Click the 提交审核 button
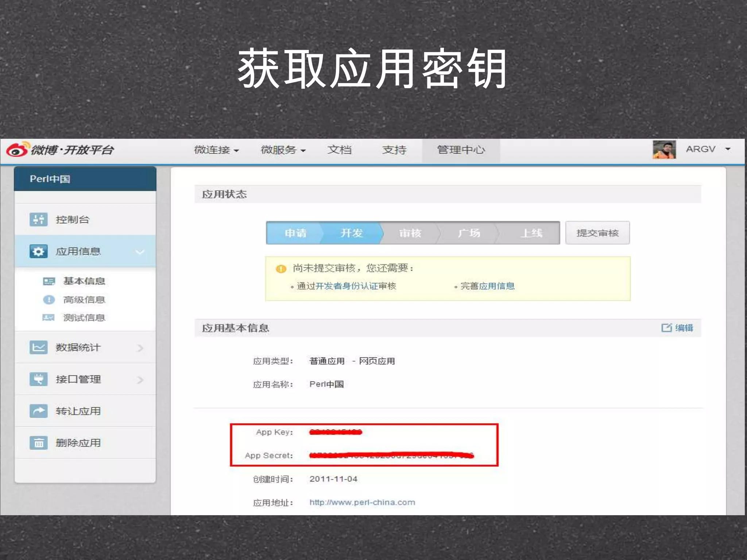The height and width of the screenshot is (560, 747). 597,233
